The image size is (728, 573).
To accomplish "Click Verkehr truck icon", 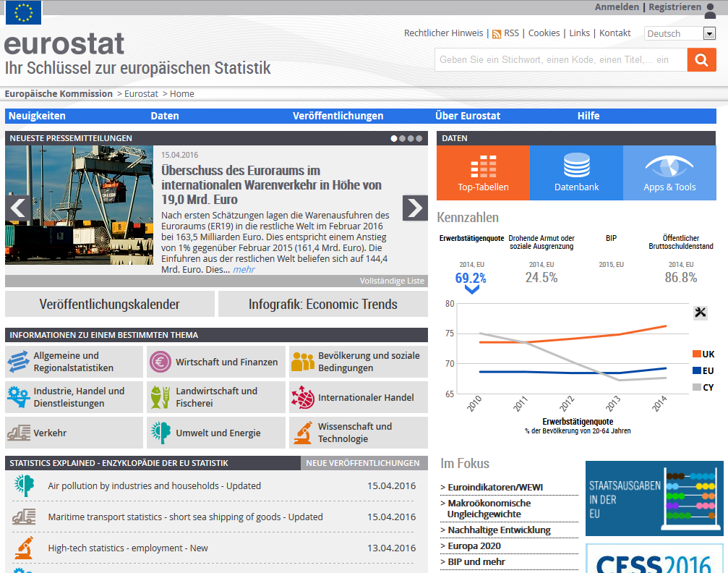I will pos(19,433).
